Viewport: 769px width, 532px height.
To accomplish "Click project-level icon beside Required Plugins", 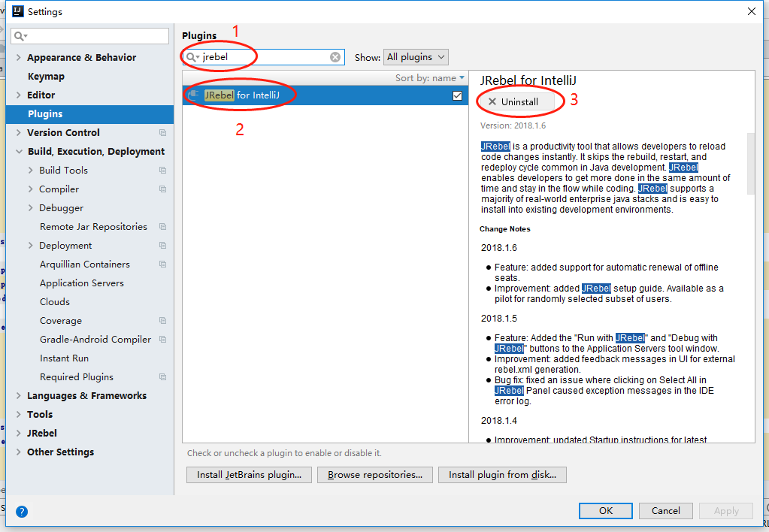I will pos(163,377).
